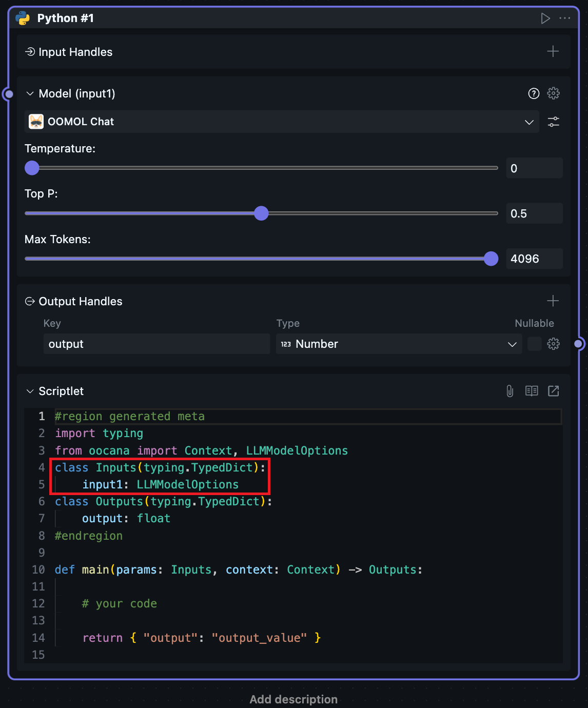Screen dimensions: 588x708
Task: Add a new output handle
Action: tap(553, 301)
